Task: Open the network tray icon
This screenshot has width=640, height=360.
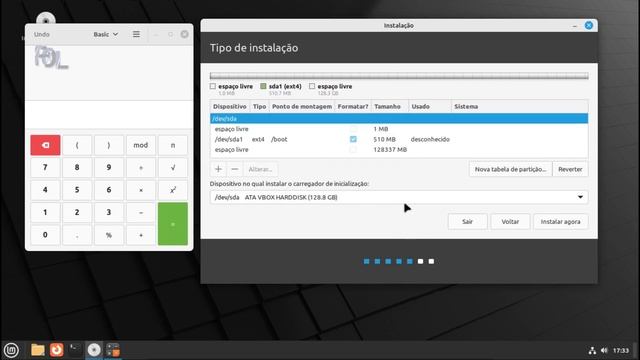Action: [592, 350]
